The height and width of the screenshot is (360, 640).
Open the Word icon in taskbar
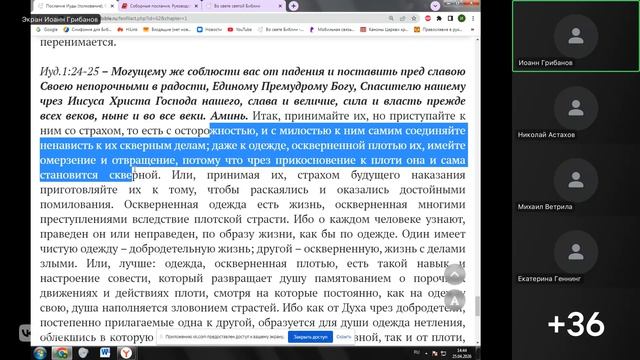[x=105, y=353]
